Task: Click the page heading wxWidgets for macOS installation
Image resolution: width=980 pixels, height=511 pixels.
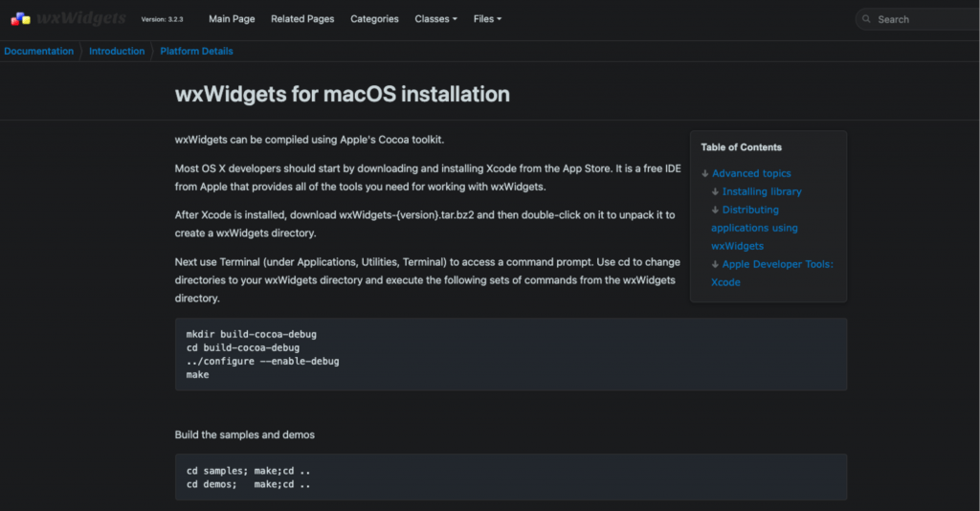Action: pos(342,95)
